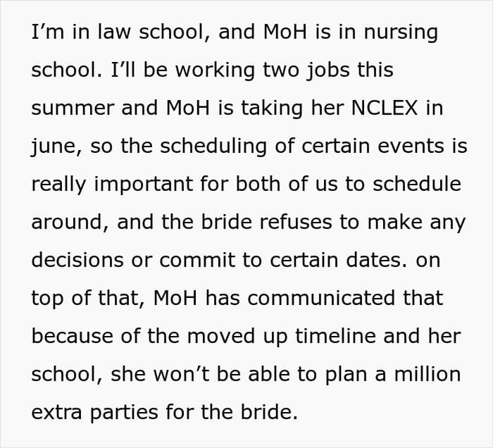Screen dimensions: 493x448
Task: Click the phrase "certain events"
Action: click(373, 147)
